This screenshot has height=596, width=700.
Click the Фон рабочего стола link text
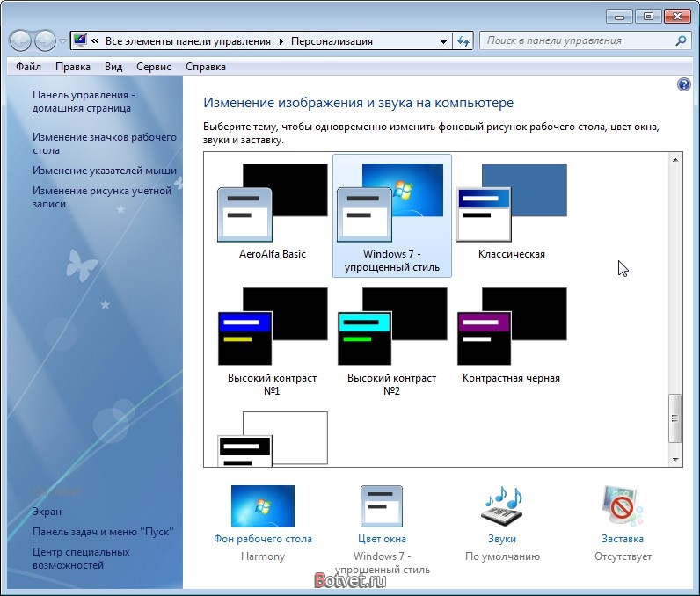click(262, 539)
